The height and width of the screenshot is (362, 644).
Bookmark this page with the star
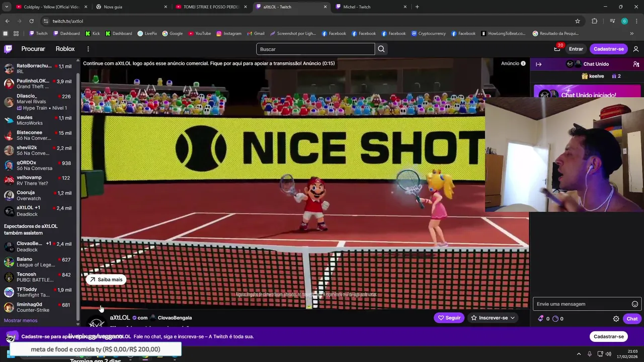pyautogui.click(x=578, y=21)
